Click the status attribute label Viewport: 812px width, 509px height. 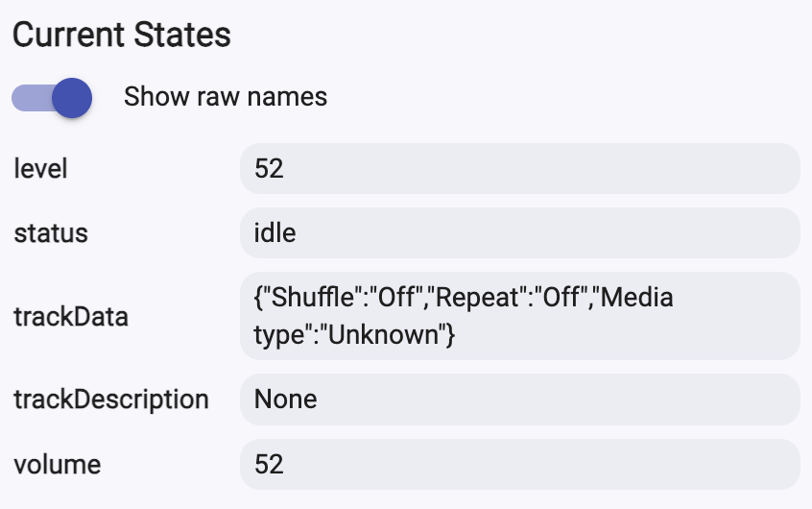pos(51,233)
